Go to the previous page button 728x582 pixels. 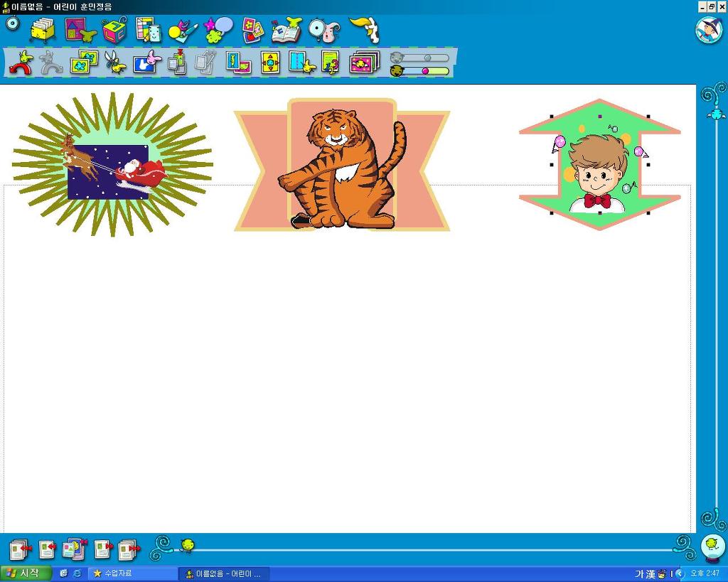tap(47, 550)
